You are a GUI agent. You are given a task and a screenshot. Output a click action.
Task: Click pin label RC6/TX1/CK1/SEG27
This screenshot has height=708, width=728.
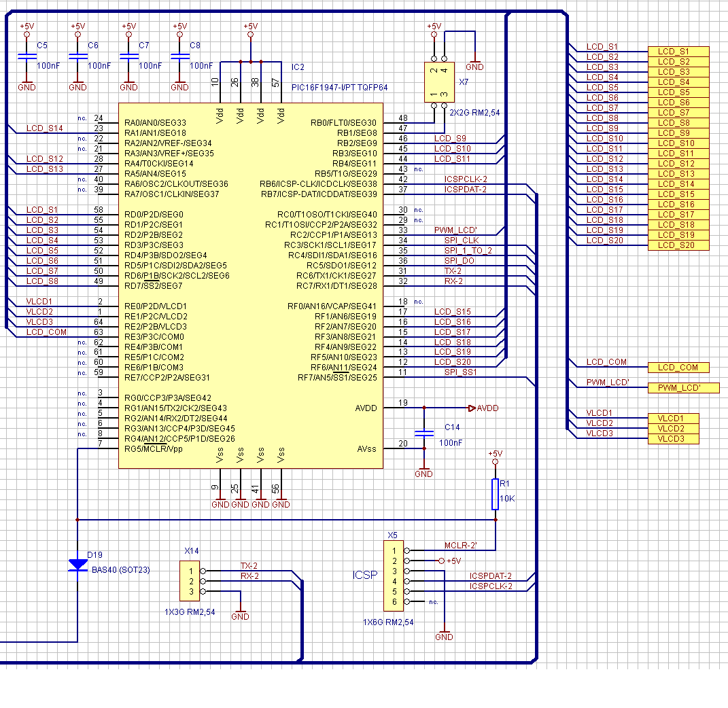(336, 276)
